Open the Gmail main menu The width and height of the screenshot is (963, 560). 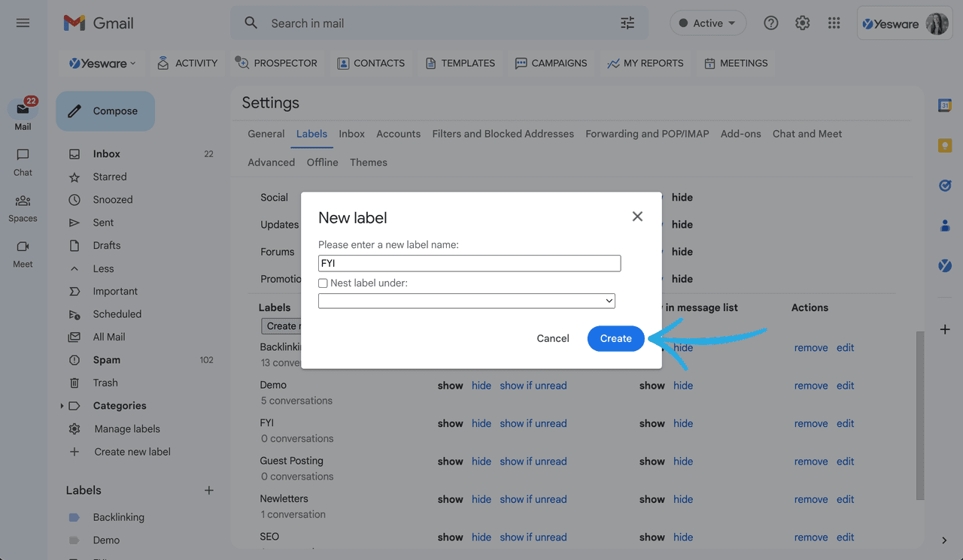(x=23, y=23)
